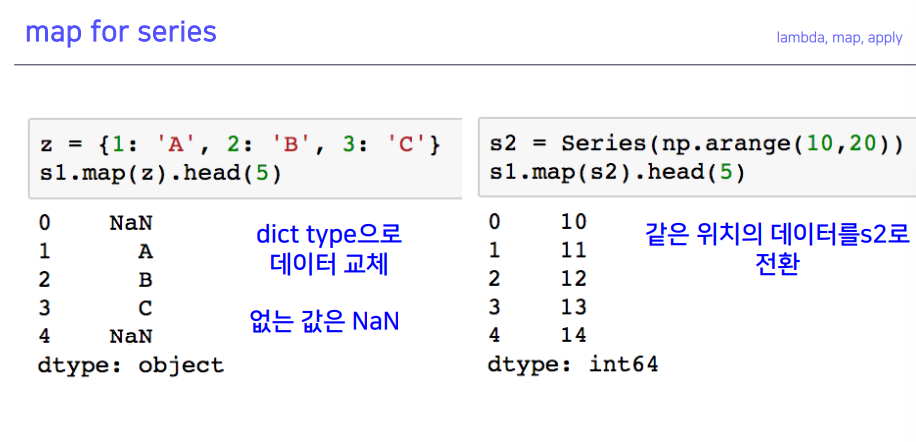Image resolution: width=916 pixels, height=442 pixels.
Task: Click the 's1.map(s2).head(5)' code line
Action: pos(617,173)
